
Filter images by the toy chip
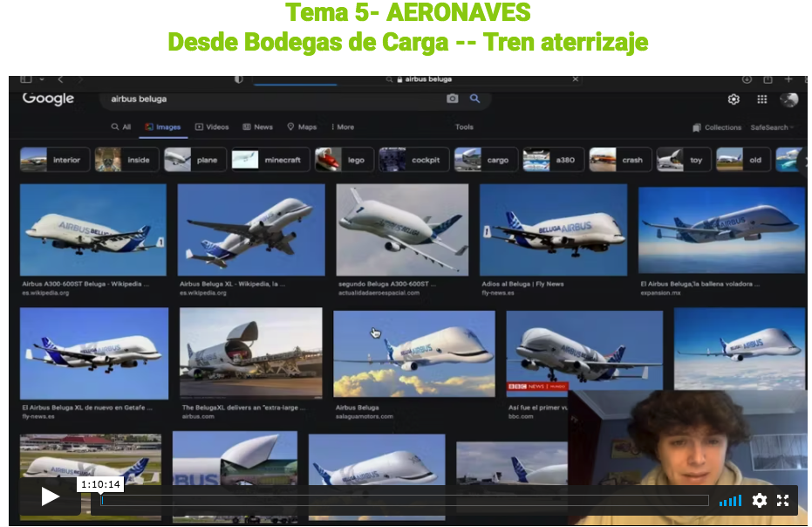pyautogui.click(x=684, y=160)
